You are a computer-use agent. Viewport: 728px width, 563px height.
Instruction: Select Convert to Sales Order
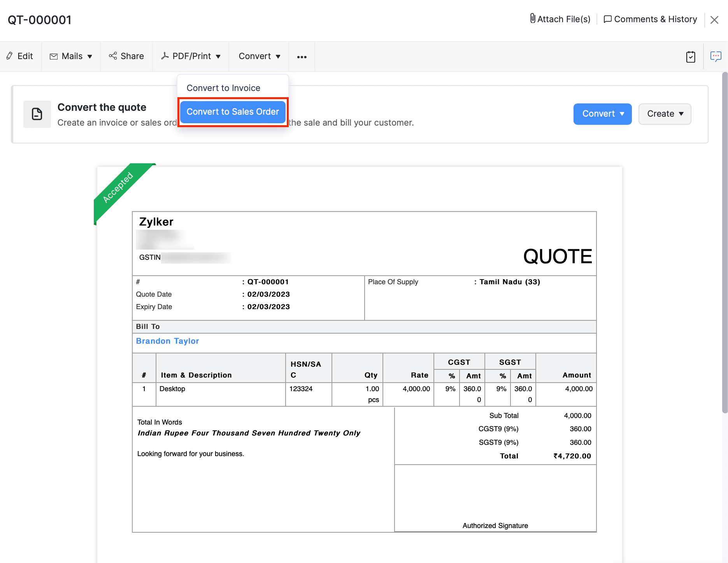click(x=233, y=112)
